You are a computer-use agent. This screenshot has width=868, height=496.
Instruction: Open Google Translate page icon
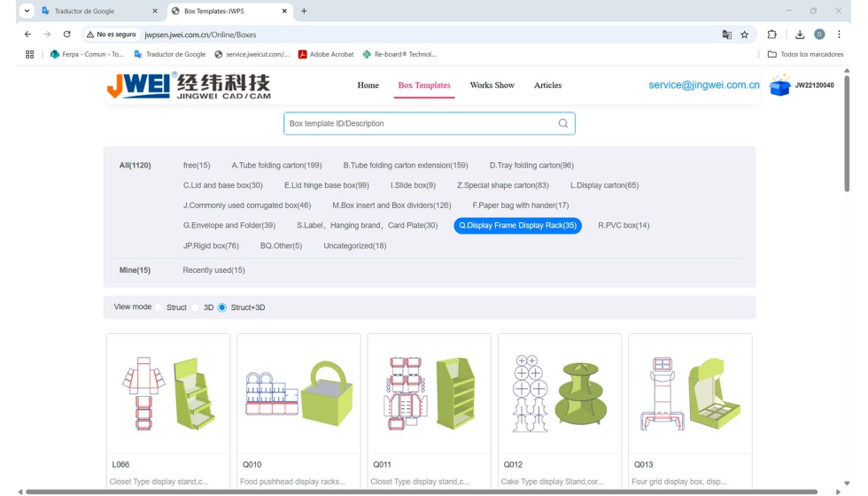(x=727, y=35)
